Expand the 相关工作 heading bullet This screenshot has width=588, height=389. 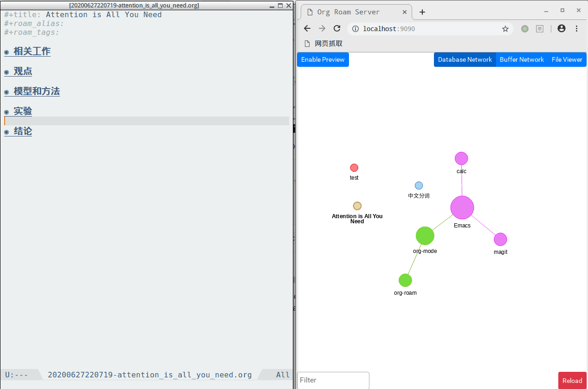(6, 52)
